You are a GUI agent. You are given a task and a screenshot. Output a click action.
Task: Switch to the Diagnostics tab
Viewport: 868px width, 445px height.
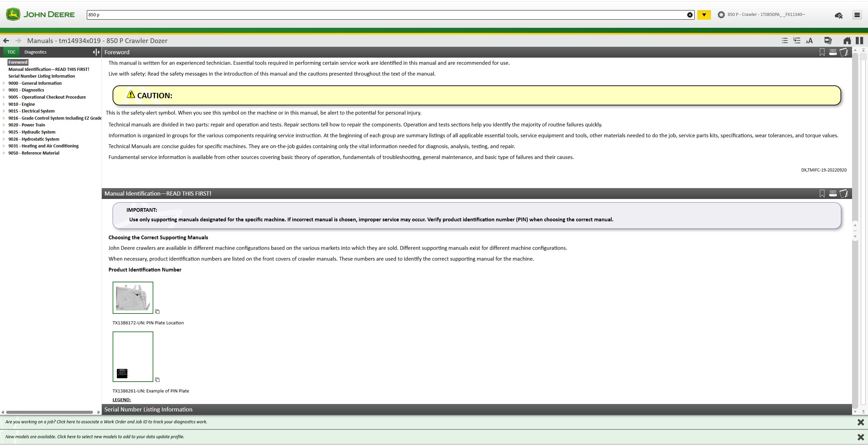[35, 52]
